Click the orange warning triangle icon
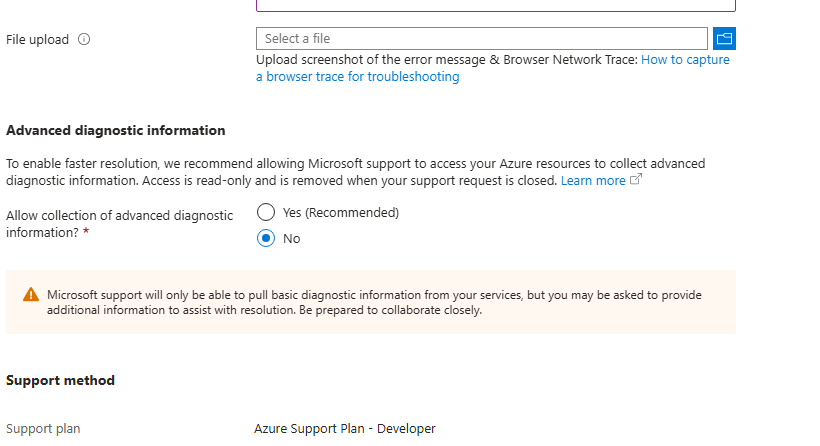This screenshot has width=820, height=446. (31, 295)
